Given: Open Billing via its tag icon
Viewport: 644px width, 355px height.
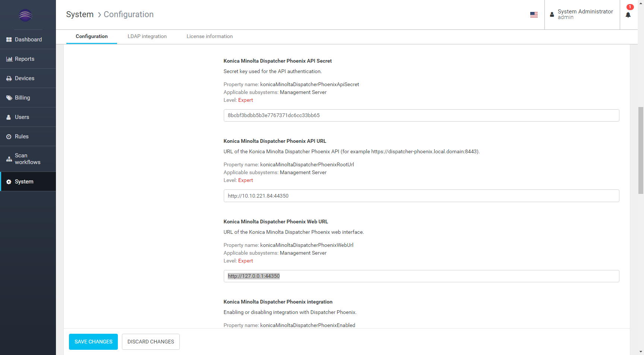Looking at the screenshot, I should [9, 98].
